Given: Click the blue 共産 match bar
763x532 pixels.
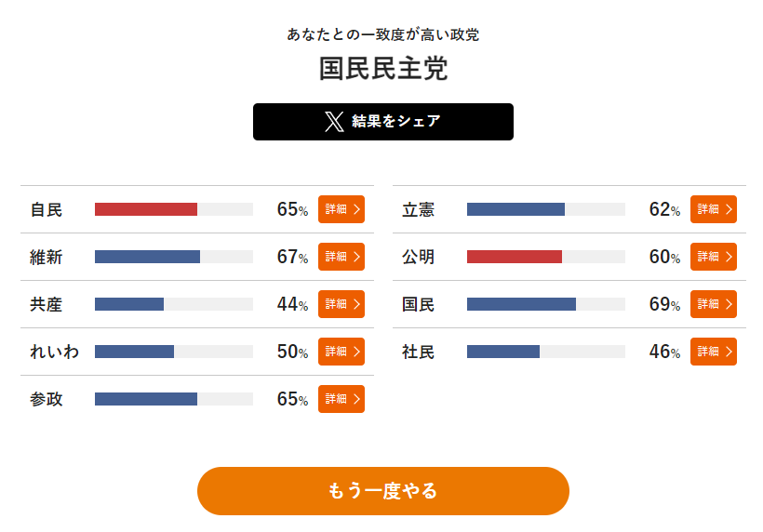Looking at the screenshot, I should tap(129, 304).
